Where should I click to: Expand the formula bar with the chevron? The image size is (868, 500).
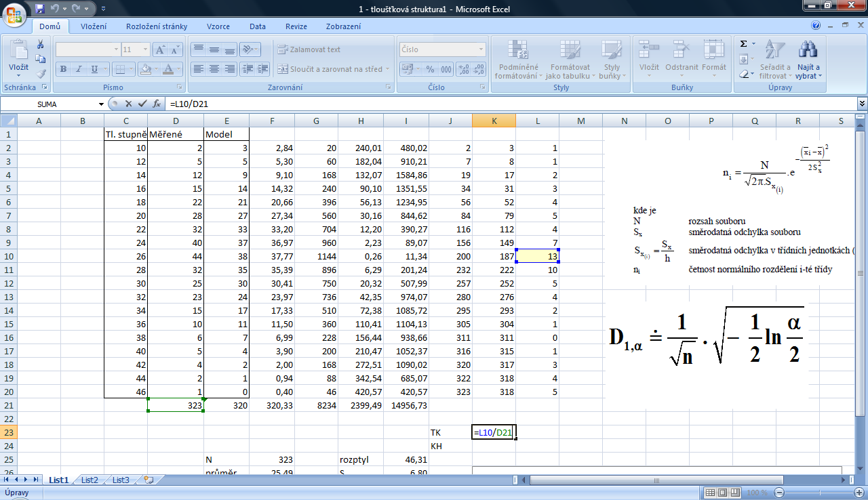(x=862, y=104)
